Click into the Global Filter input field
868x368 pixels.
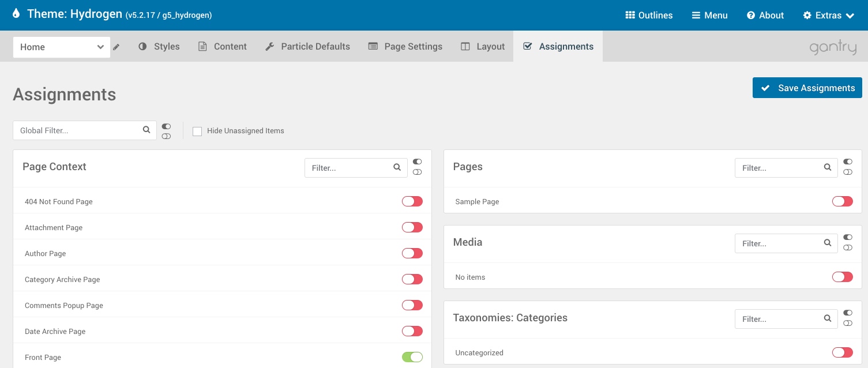pos(78,130)
